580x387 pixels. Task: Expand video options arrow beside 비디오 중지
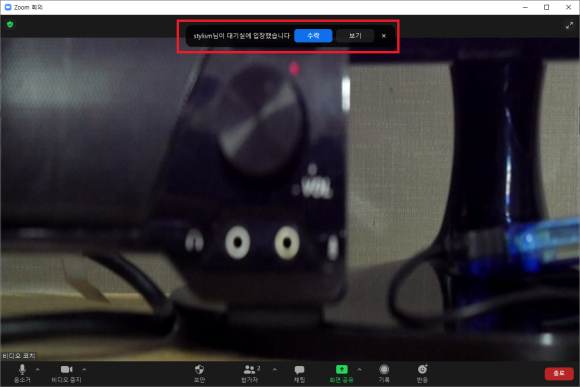click(84, 369)
